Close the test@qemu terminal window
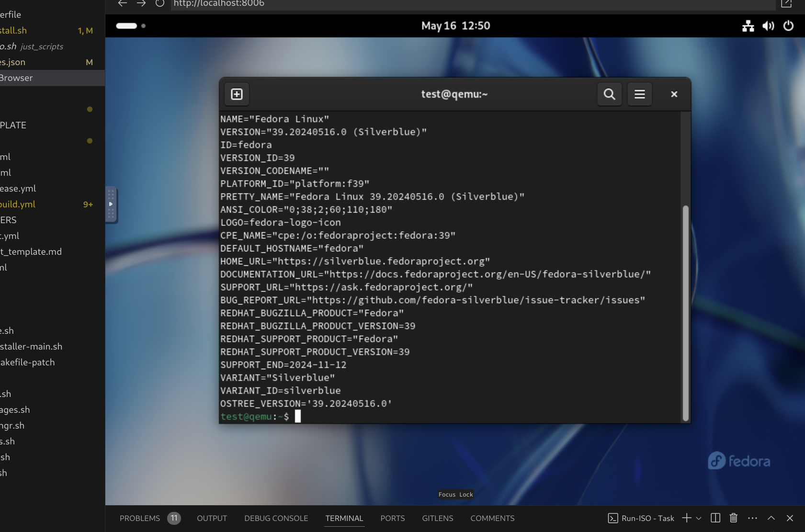This screenshot has height=532, width=805. (674, 94)
